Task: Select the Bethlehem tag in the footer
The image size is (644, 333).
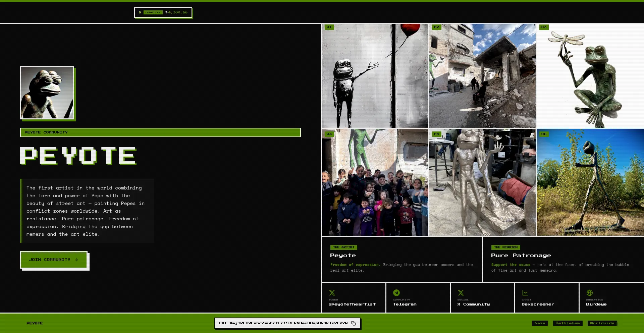Action: (568, 323)
